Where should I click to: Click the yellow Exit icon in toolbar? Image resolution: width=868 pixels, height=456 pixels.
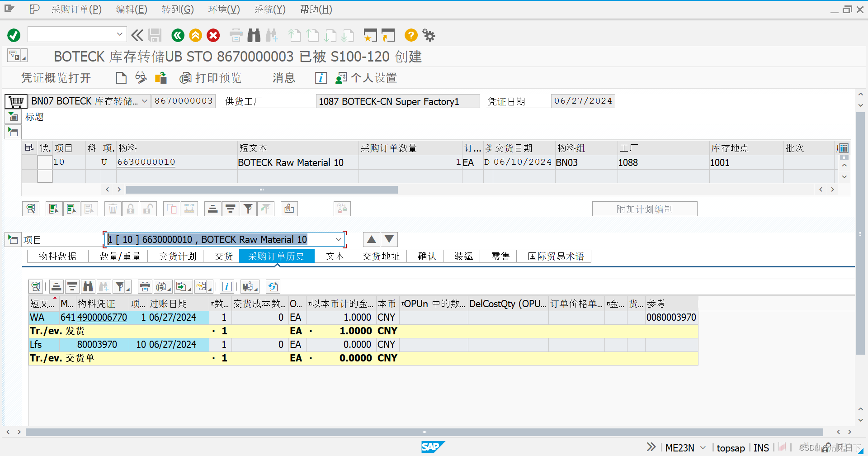[x=195, y=35]
